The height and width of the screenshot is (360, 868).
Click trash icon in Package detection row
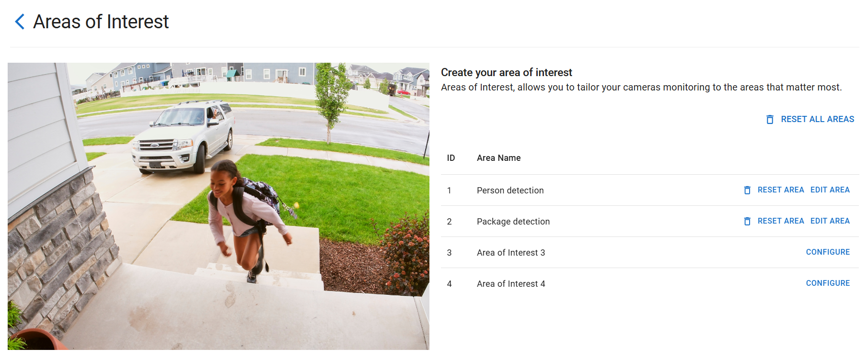pyautogui.click(x=747, y=221)
